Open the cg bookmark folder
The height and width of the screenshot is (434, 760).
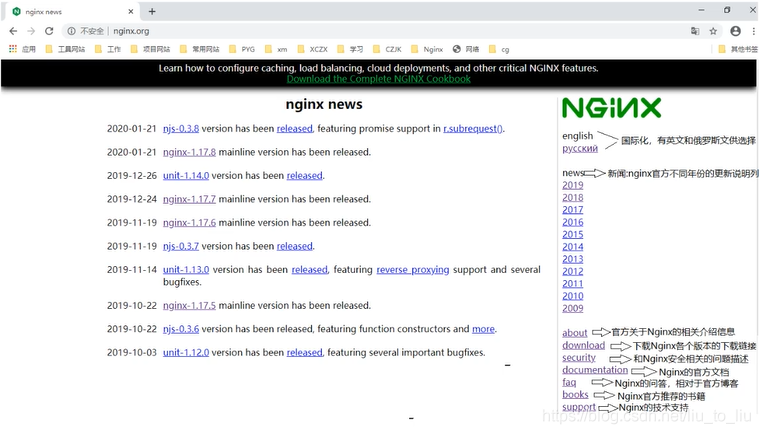(x=499, y=49)
